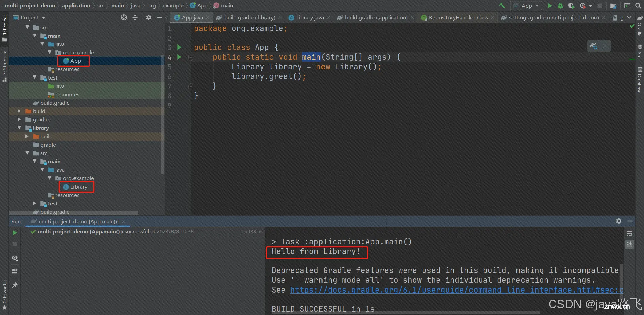Click the Build project hammer icon

pyautogui.click(x=502, y=6)
